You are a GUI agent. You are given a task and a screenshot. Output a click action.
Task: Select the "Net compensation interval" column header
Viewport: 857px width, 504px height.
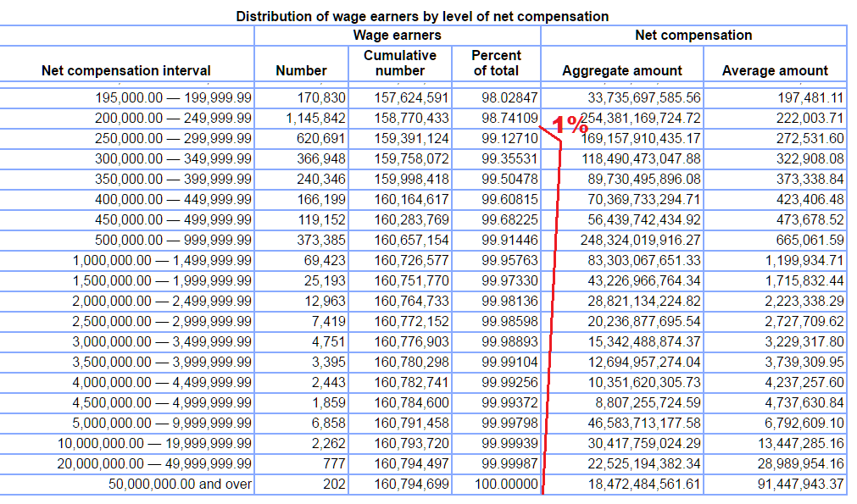pos(126,71)
